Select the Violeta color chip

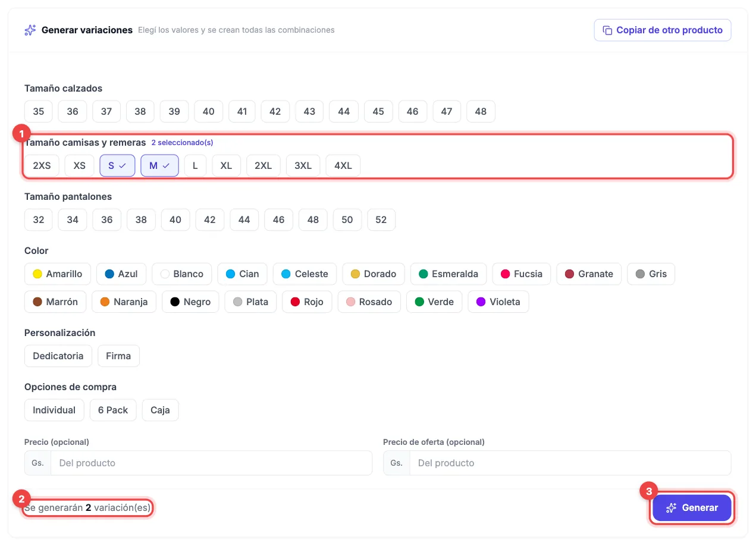(x=498, y=302)
